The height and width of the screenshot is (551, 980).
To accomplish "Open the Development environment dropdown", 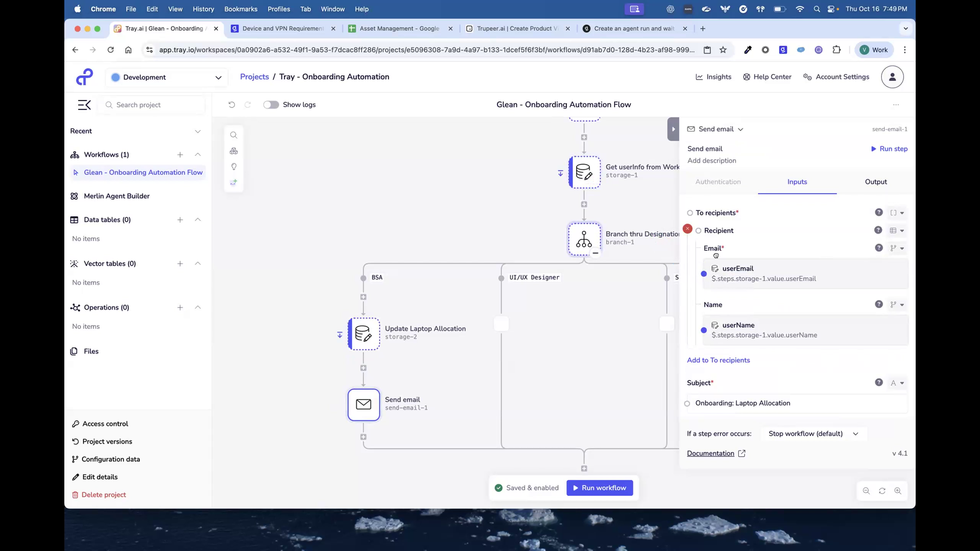I will (167, 77).
